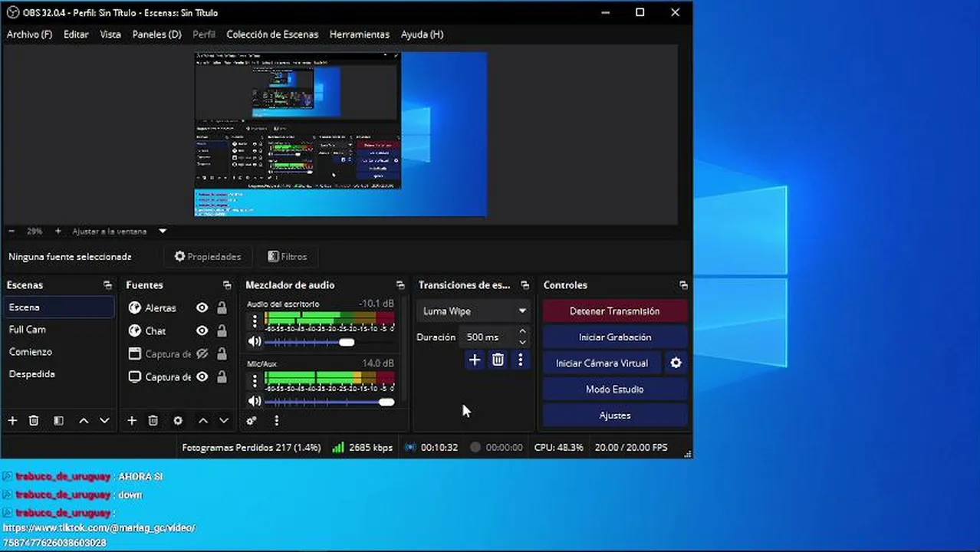
Task: Add a transition with the plus icon
Action: point(475,360)
